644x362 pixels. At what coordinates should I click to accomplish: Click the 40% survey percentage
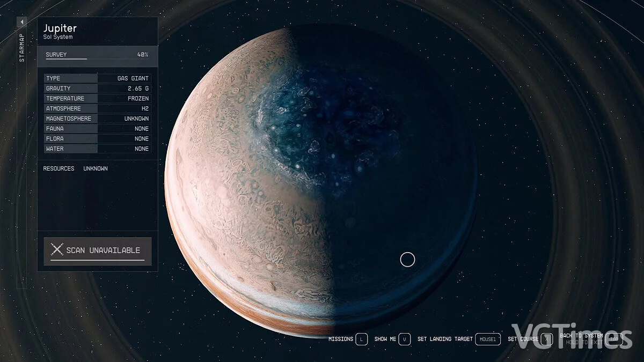click(x=143, y=55)
